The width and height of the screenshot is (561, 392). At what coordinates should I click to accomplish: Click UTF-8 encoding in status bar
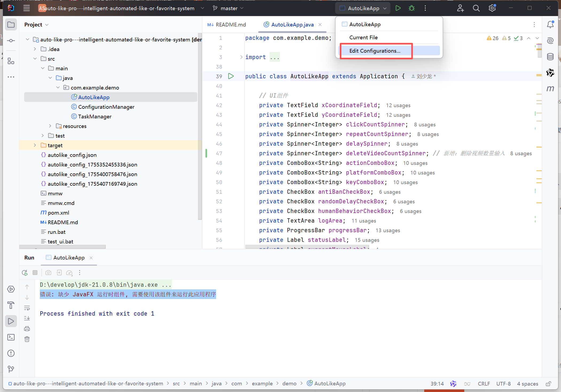coord(503,384)
